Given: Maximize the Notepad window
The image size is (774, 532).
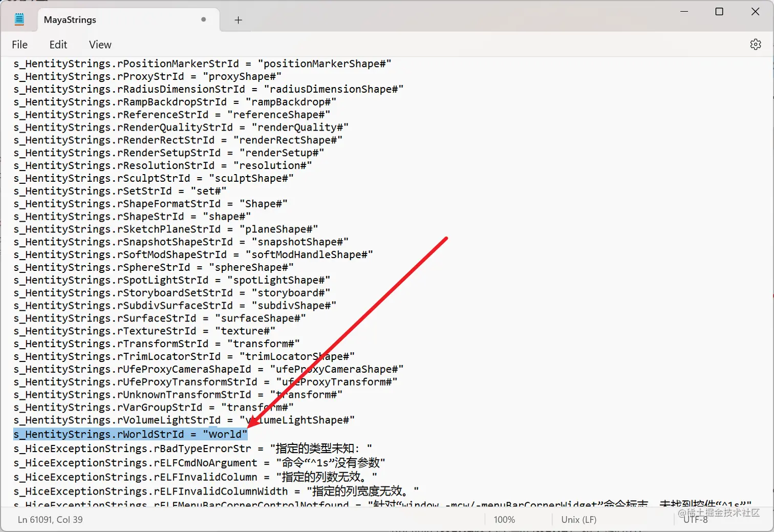Looking at the screenshot, I should coord(719,11).
